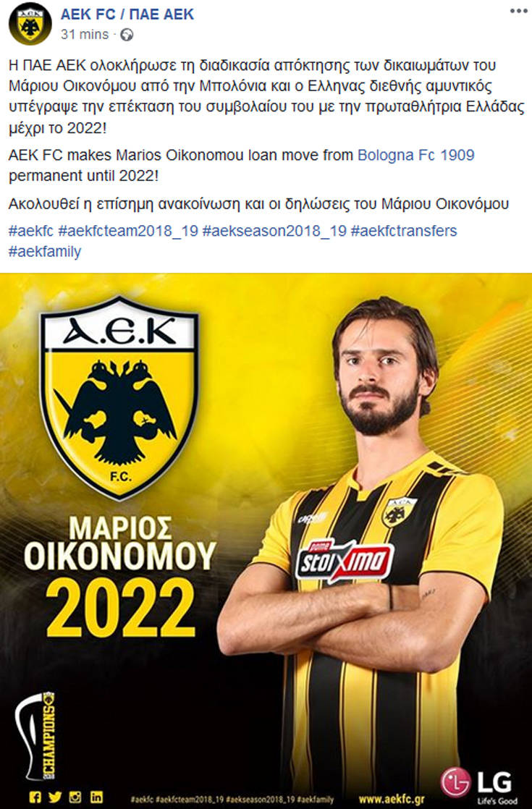Open the AEK FC / ΠΑΕ AEK page name
This screenshot has width=532, height=809.
click(x=127, y=14)
